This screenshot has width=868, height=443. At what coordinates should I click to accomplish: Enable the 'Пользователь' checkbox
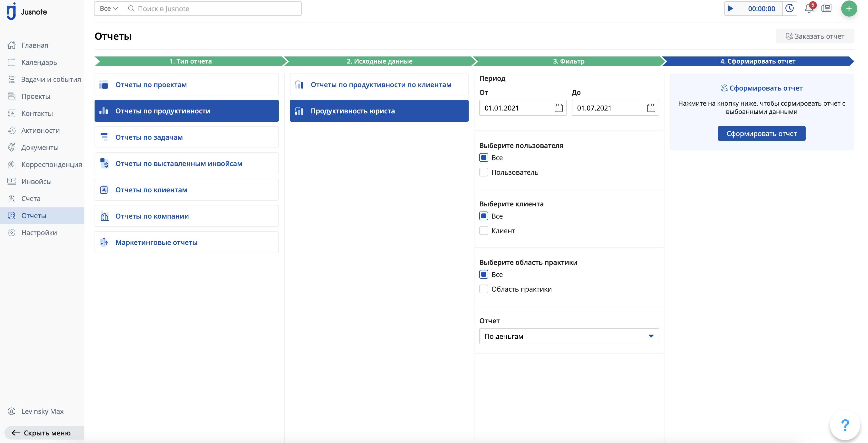click(483, 172)
